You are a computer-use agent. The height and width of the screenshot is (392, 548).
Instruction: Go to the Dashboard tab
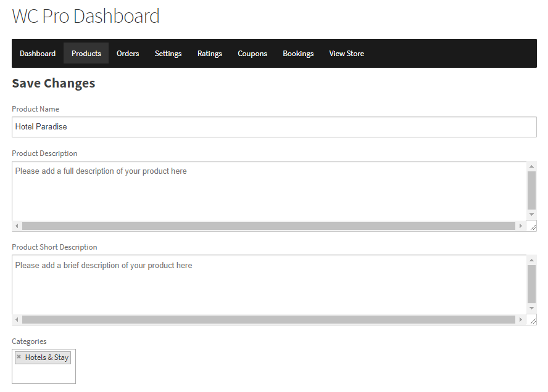point(38,54)
